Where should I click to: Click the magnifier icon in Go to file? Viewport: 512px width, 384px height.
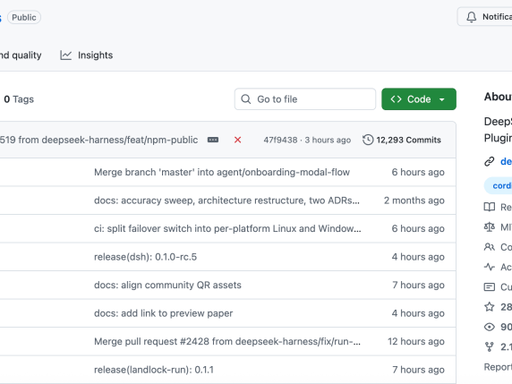click(246, 99)
